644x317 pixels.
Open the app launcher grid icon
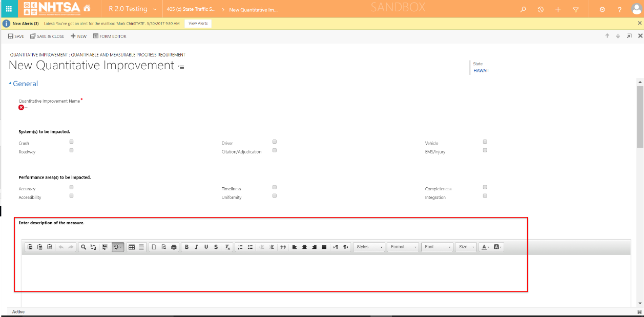(9, 9)
